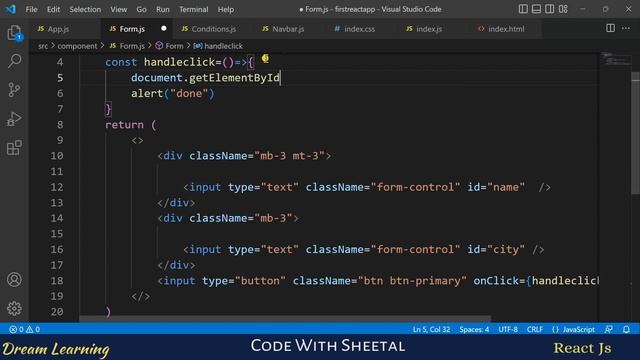Viewport: 640px width, 360px height.
Task: Click 'src' in the breadcrumb
Action: pyautogui.click(x=43, y=46)
